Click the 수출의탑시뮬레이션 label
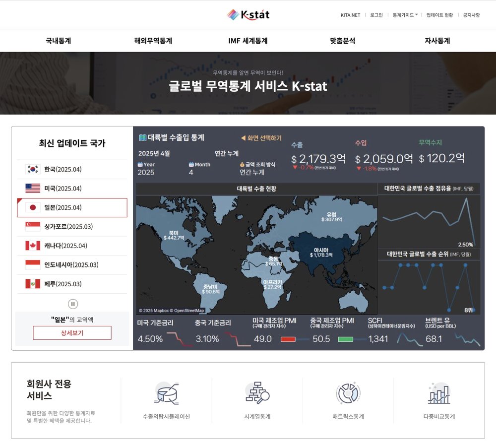Screen dimensions: 496x448 [166, 417]
